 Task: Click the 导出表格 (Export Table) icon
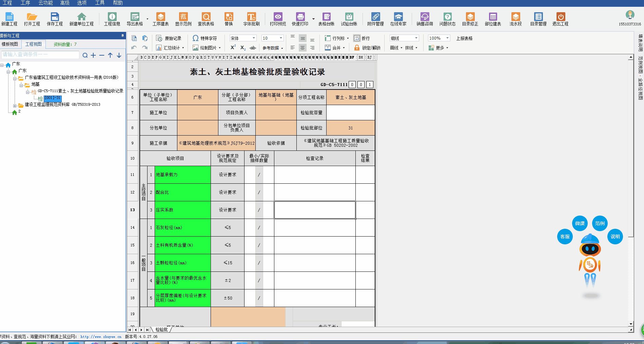[x=135, y=17]
